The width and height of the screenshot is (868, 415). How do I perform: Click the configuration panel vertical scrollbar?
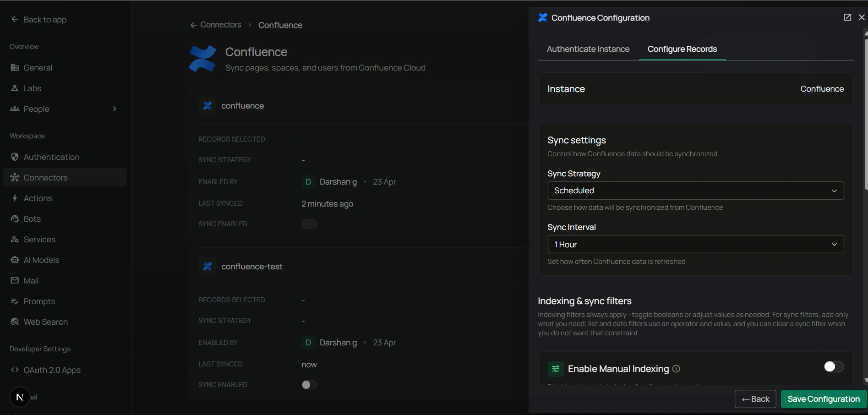point(866,115)
